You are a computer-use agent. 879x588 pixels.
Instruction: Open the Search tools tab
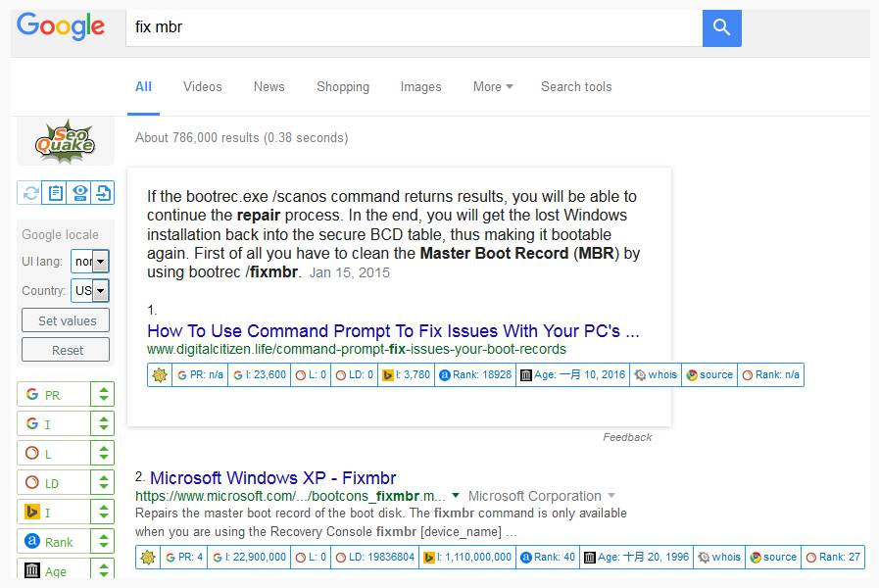(x=576, y=87)
